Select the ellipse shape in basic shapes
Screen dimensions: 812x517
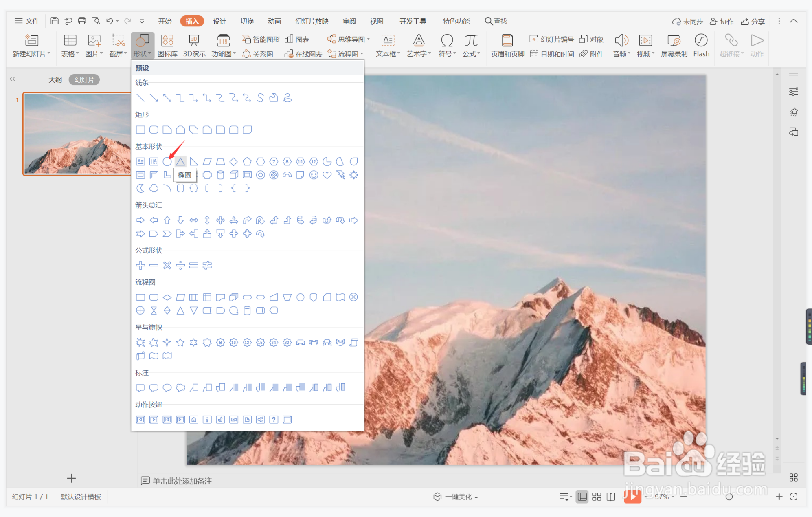point(167,162)
